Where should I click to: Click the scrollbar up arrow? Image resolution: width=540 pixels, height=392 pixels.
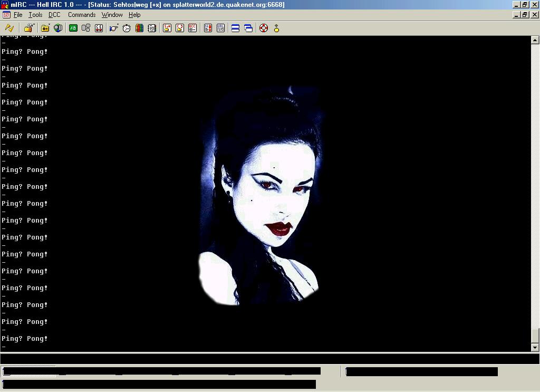[x=535, y=40]
